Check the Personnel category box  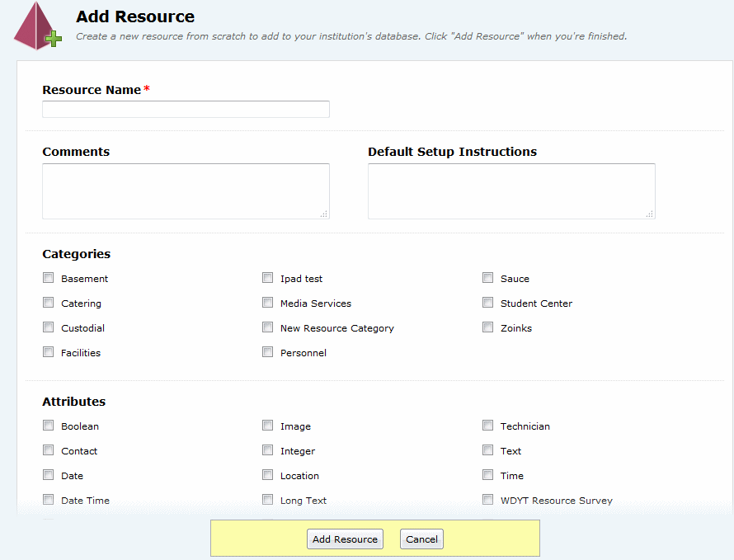pos(268,352)
